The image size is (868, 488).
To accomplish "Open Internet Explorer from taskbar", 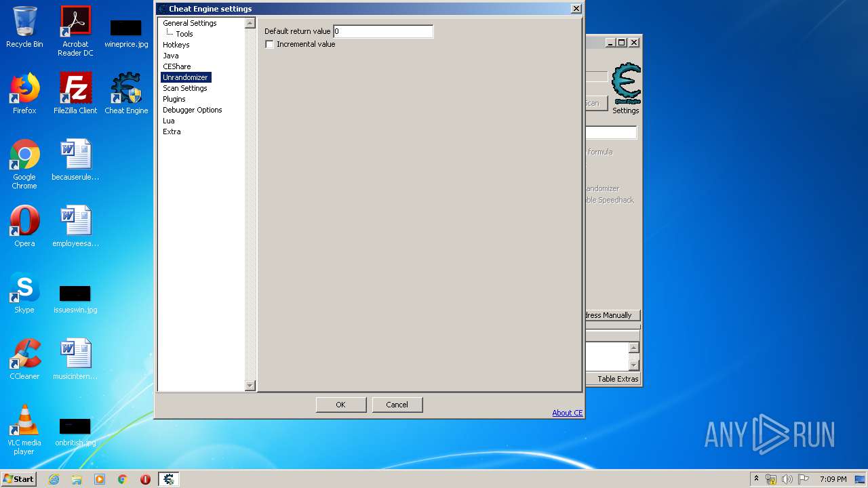I will (54, 479).
